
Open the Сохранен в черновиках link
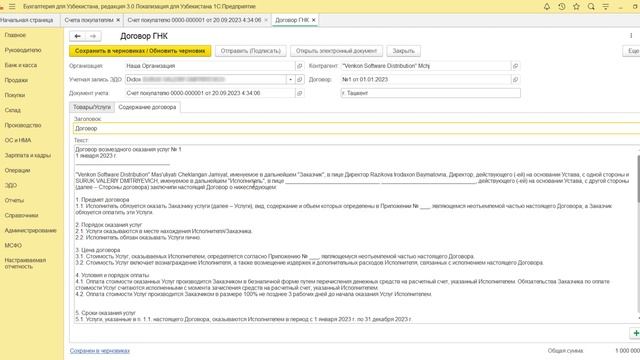pyautogui.click(x=100, y=351)
